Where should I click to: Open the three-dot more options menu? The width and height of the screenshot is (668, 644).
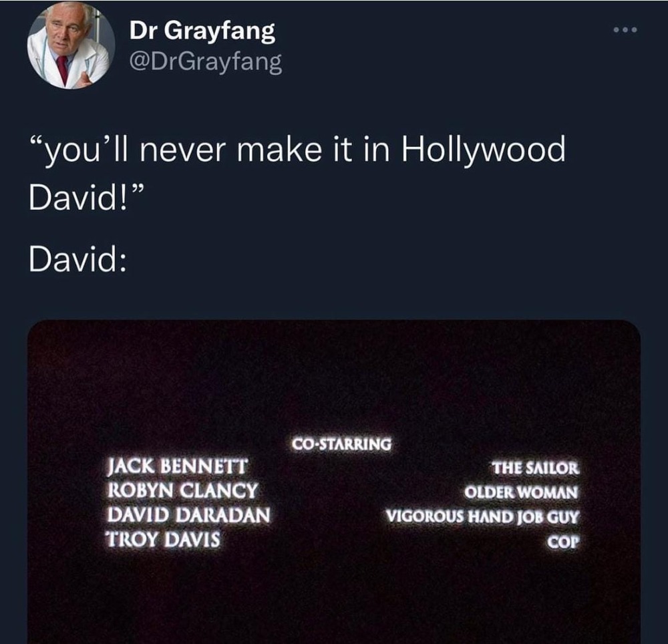pyautogui.click(x=625, y=30)
